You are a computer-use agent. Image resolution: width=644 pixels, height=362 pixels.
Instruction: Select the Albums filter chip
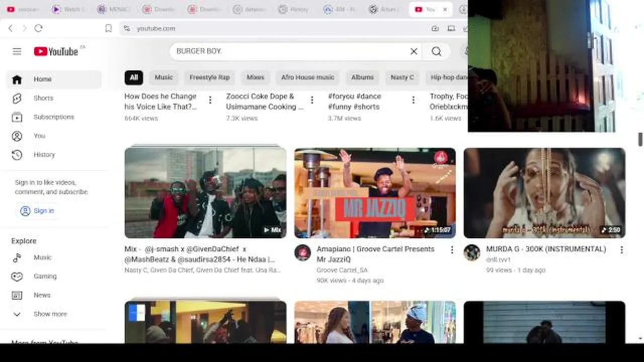[362, 77]
